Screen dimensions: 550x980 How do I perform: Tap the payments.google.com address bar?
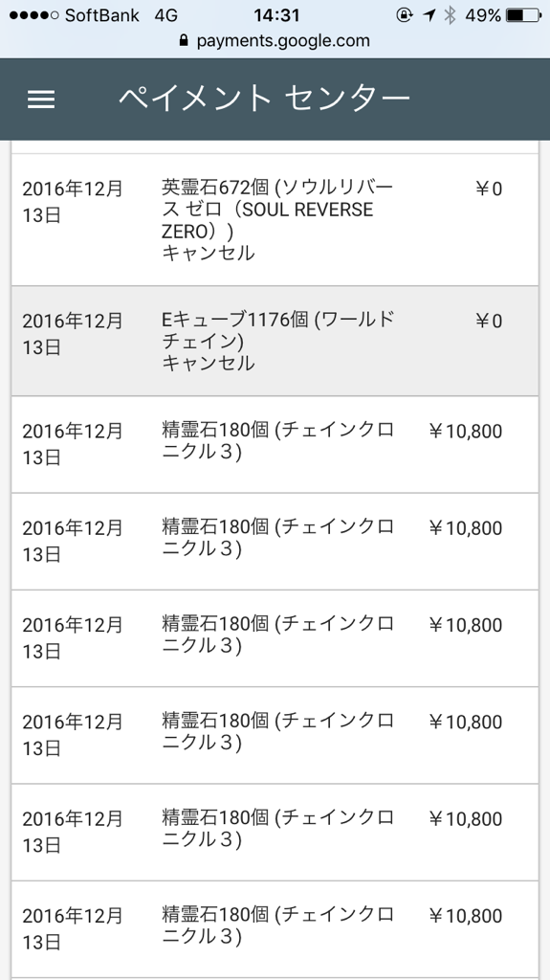(x=275, y=40)
